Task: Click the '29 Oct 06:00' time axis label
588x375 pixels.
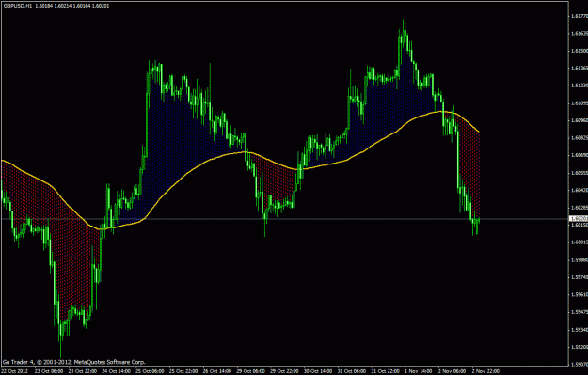Action: (251, 371)
